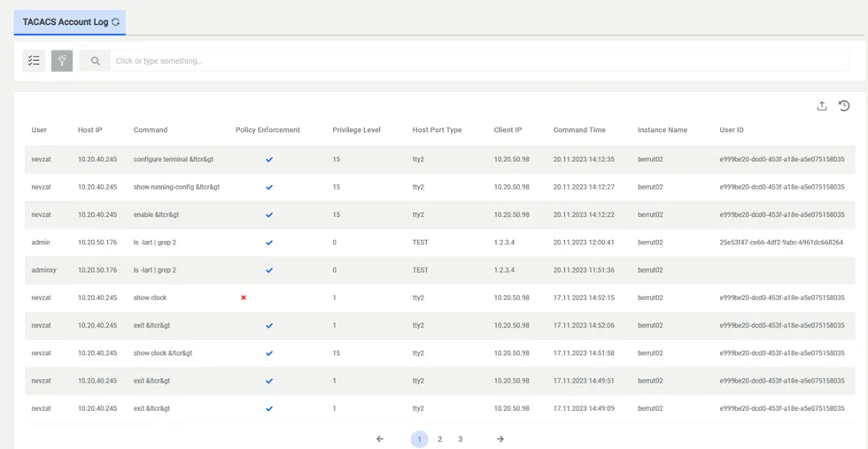Click checkmark in the 14:51:58 show clock row
The width and height of the screenshot is (868, 449).
pos(269,353)
